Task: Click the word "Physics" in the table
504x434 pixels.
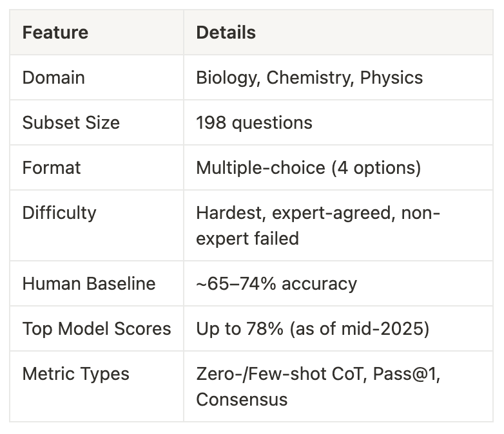Action: tap(391, 78)
